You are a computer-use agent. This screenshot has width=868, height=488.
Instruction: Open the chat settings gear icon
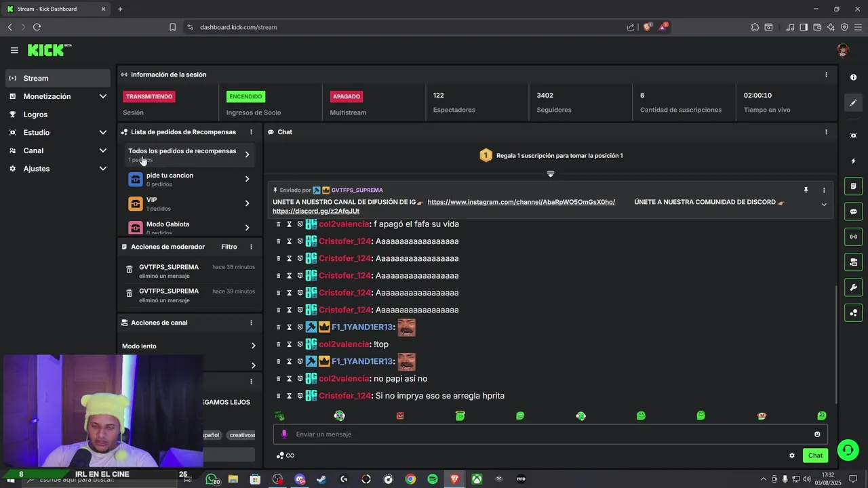click(x=791, y=455)
